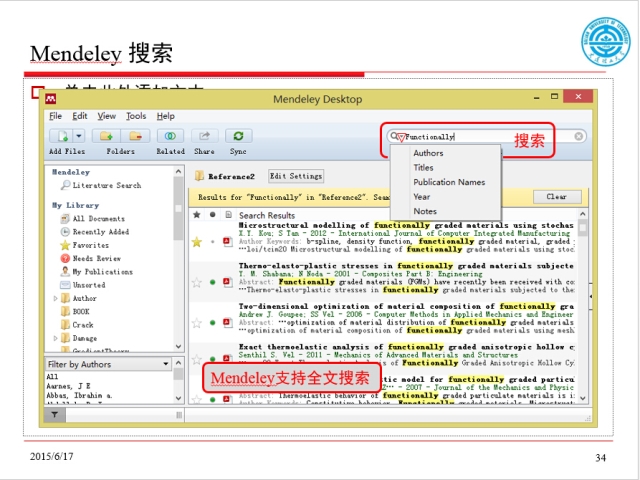640x480 pixels.
Task: Click the Share toolbar icon
Action: tap(204, 136)
